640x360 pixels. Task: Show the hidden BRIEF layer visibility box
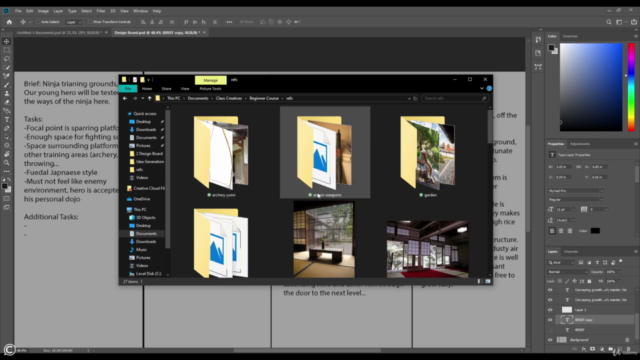550,330
